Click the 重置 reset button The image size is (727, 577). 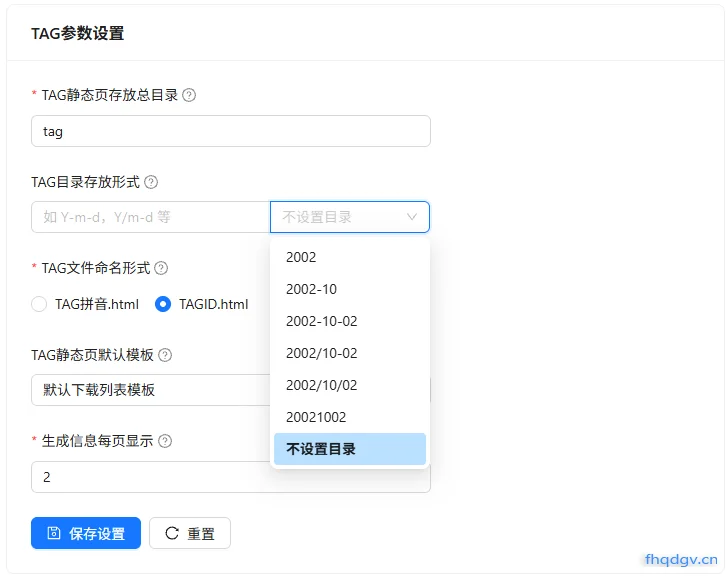pyautogui.click(x=190, y=533)
